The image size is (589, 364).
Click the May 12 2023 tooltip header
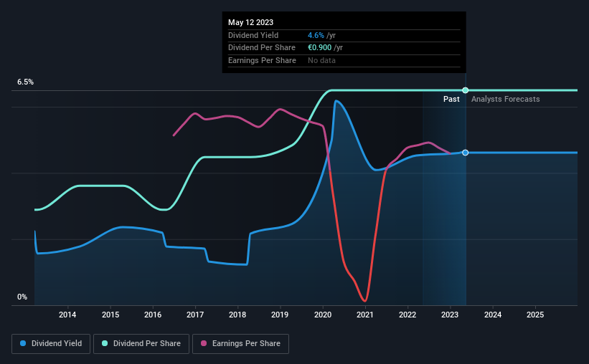coord(250,22)
